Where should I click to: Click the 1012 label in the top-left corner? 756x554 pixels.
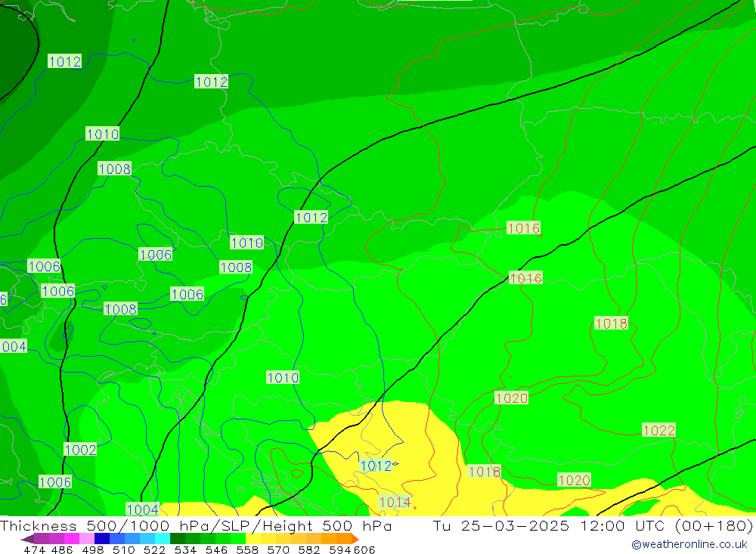click(64, 61)
